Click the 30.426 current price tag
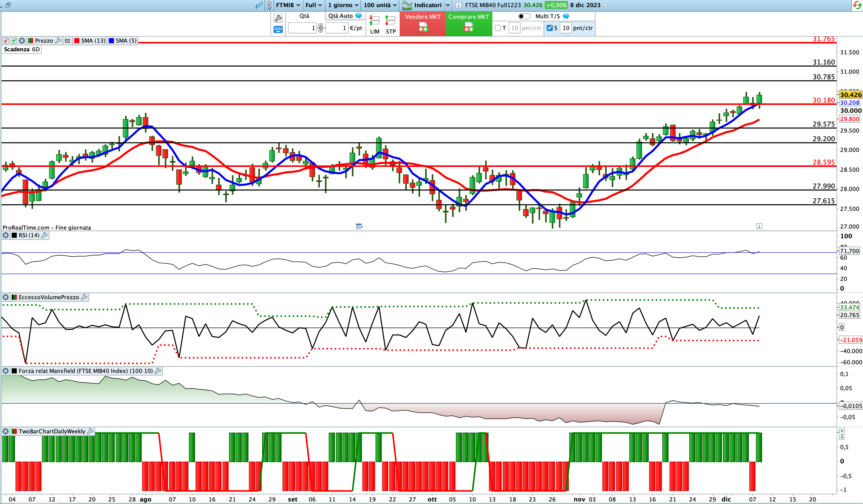Viewport: 863px width, 504px height. click(x=850, y=95)
